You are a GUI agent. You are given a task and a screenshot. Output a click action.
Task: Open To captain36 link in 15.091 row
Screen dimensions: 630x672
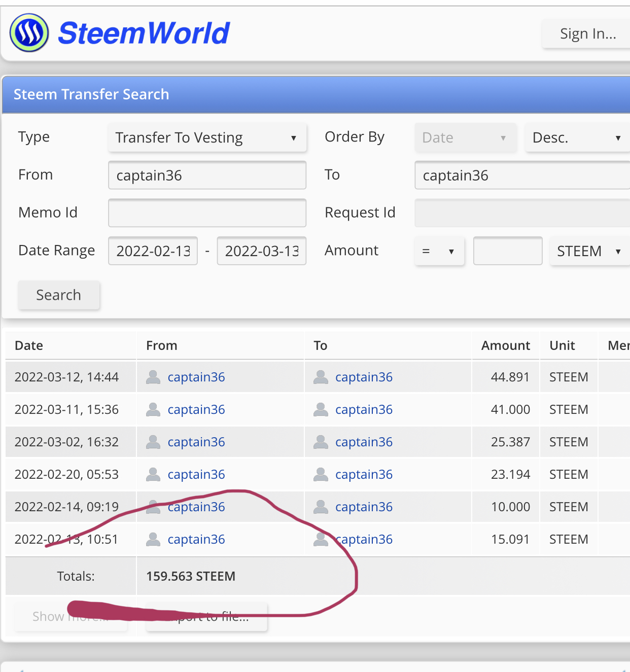click(364, 540)
